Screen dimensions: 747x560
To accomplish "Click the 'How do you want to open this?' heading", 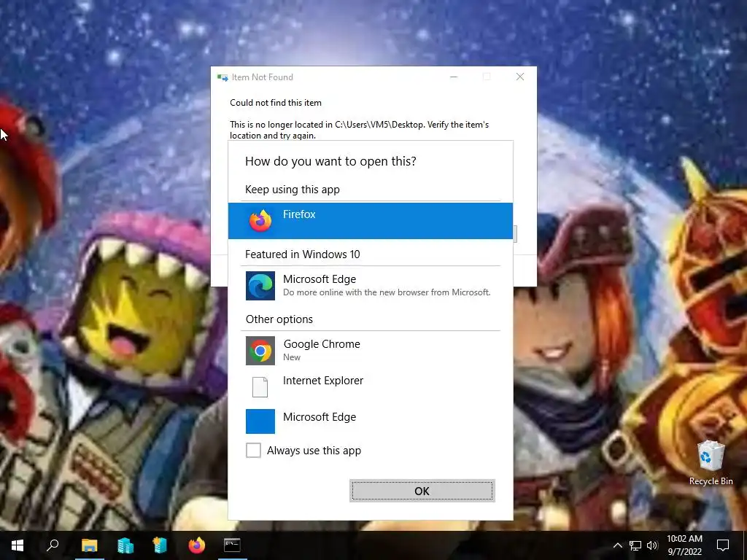I will (x=330, y=161).
